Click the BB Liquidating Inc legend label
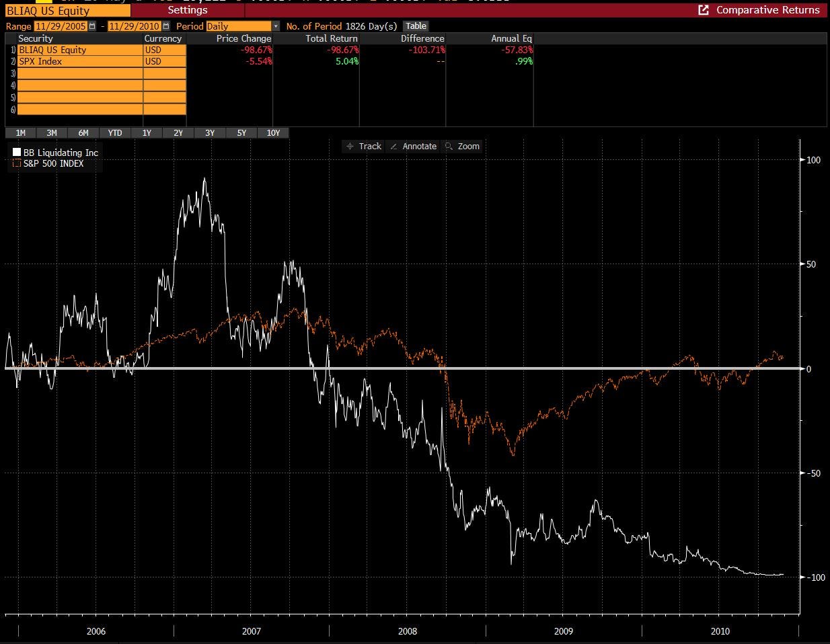This screenshot has width=830, height=644. click(61, 153)
